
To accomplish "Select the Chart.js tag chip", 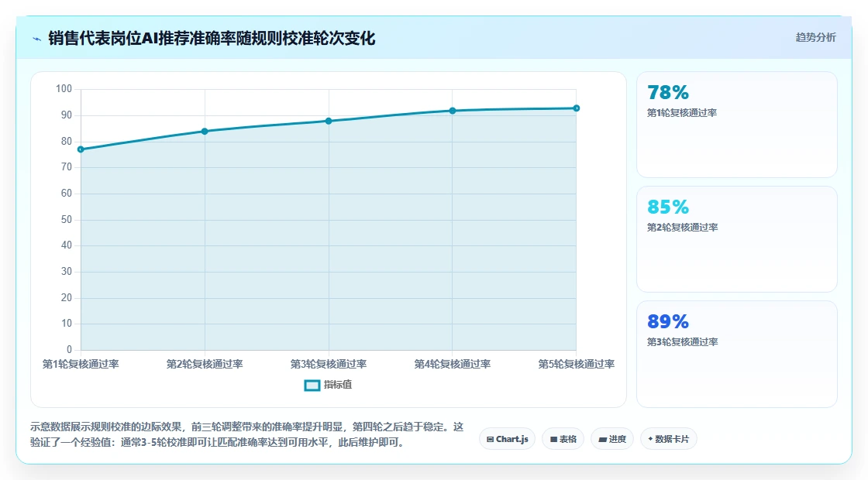I will (x=507, y=439).
